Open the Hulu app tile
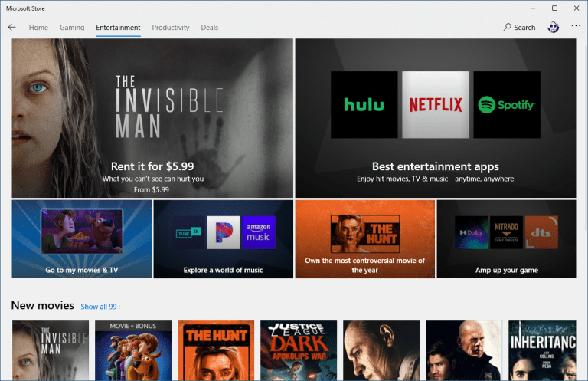588x381 pixels. (364, 105)
